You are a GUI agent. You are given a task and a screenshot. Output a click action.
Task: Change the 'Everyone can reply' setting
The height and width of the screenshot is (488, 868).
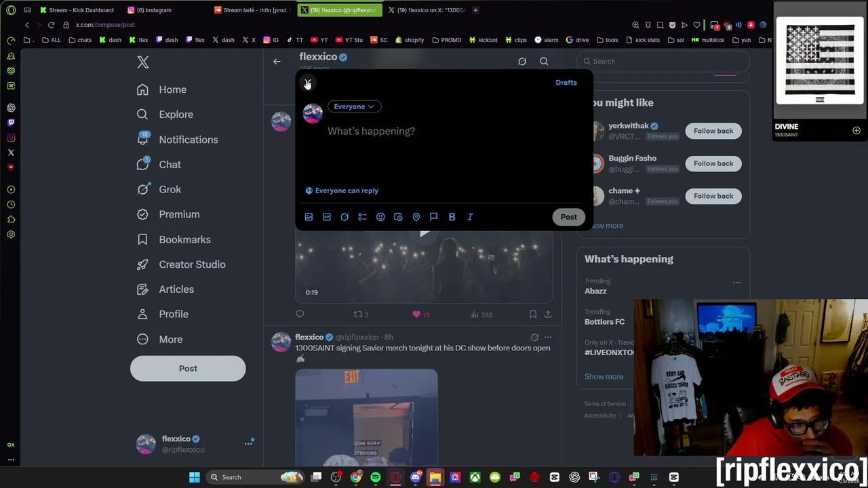pyautogui.click(x=342, y=190)
